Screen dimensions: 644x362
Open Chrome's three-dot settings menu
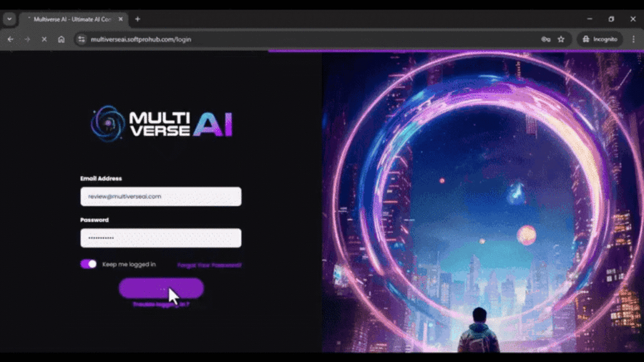pyautogui.click(x=632, y=39)
